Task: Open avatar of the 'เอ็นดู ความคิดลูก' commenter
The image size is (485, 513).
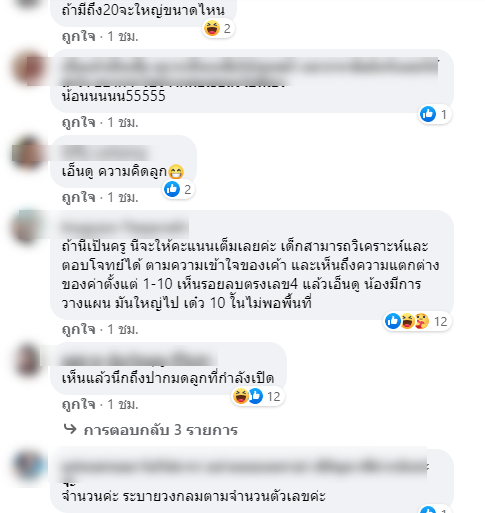Action: coord(29,153)
